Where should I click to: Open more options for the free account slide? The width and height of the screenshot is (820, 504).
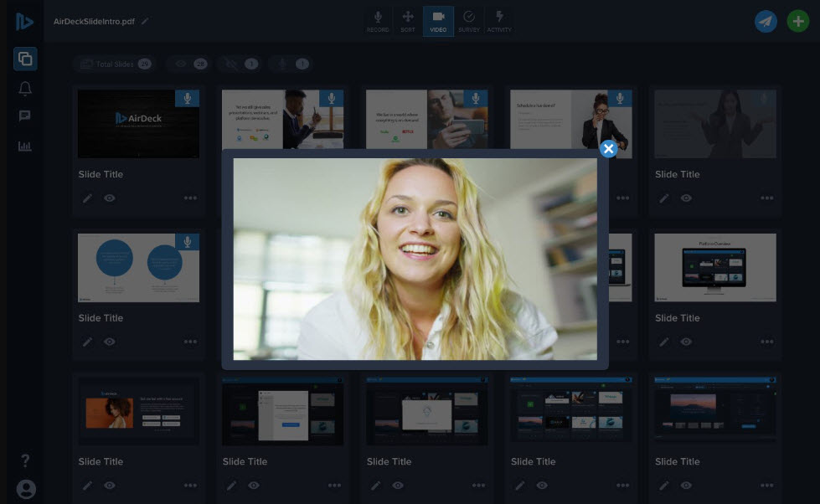190,486
